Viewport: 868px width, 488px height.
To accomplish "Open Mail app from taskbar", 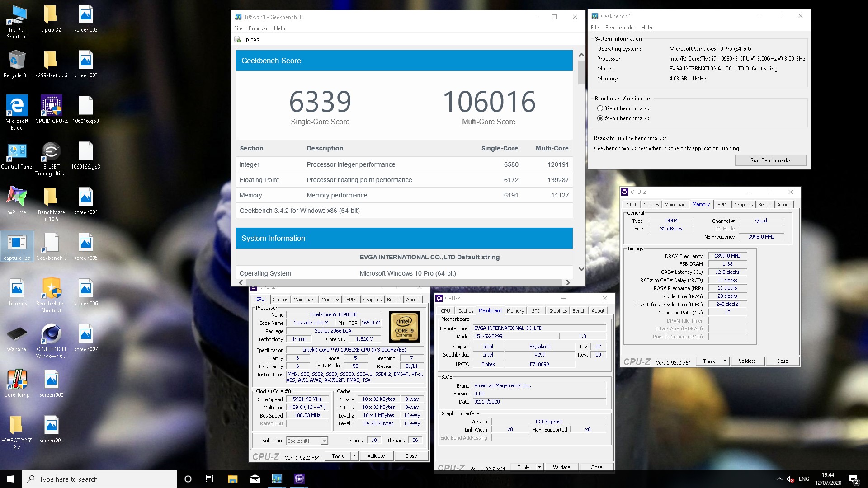I will point(255,479).
